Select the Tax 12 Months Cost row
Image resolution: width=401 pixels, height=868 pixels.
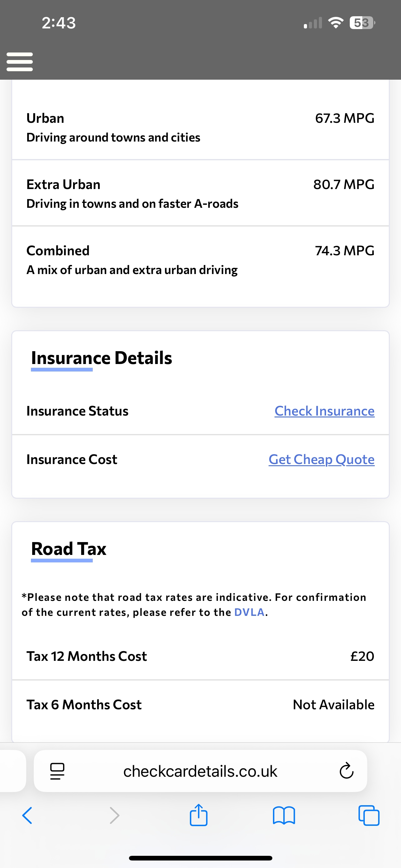pyautogui.click(x=200, y=656)
